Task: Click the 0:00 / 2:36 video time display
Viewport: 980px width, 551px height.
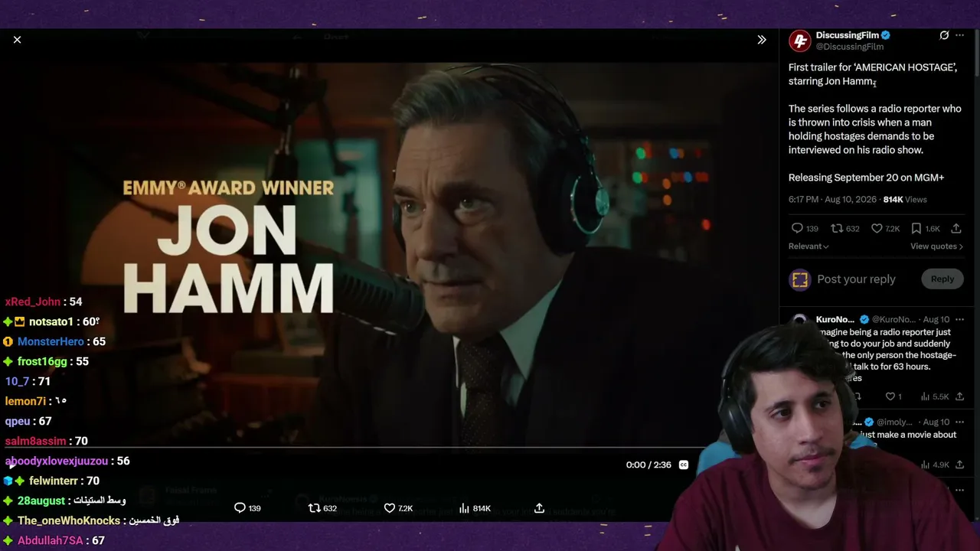Action: 648,465
